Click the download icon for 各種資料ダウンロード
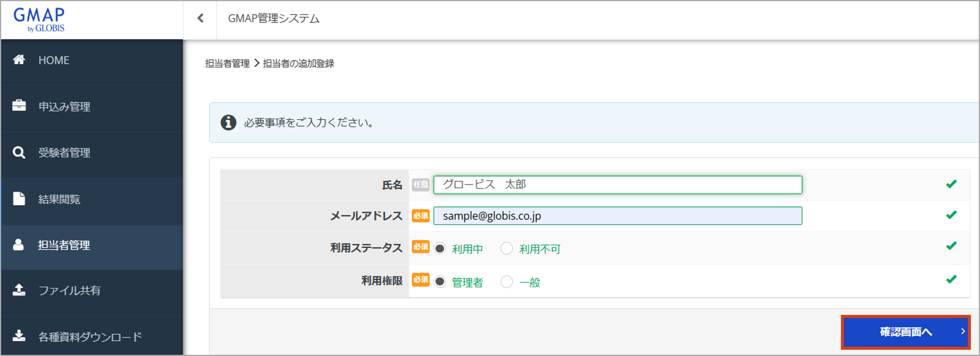This screenshot has width=980, height=356. pos(19,336)
